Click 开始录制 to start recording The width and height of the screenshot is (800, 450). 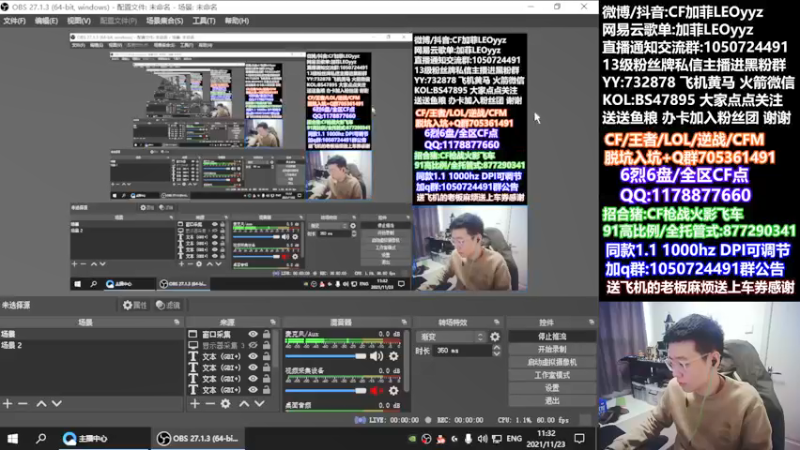(x=552, y=349)
